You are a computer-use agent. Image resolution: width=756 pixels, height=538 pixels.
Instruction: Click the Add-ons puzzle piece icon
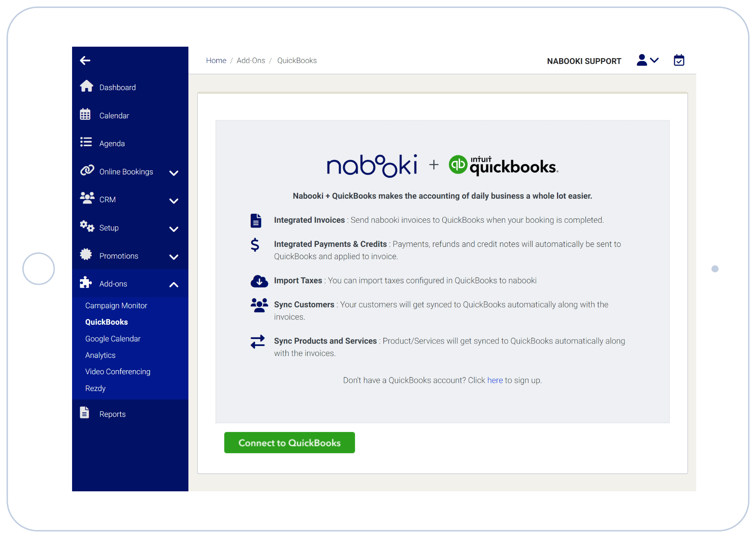click(86, 282)
